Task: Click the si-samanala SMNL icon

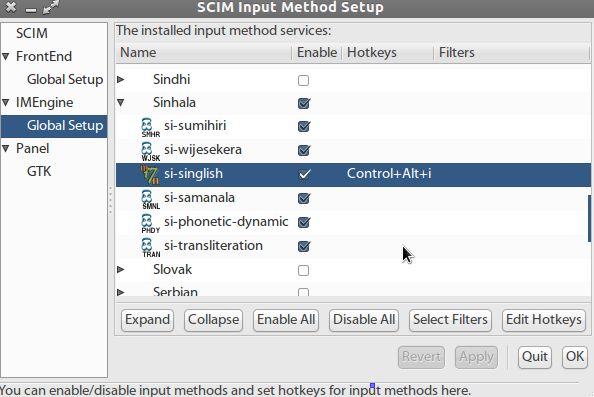Action: 150,199
